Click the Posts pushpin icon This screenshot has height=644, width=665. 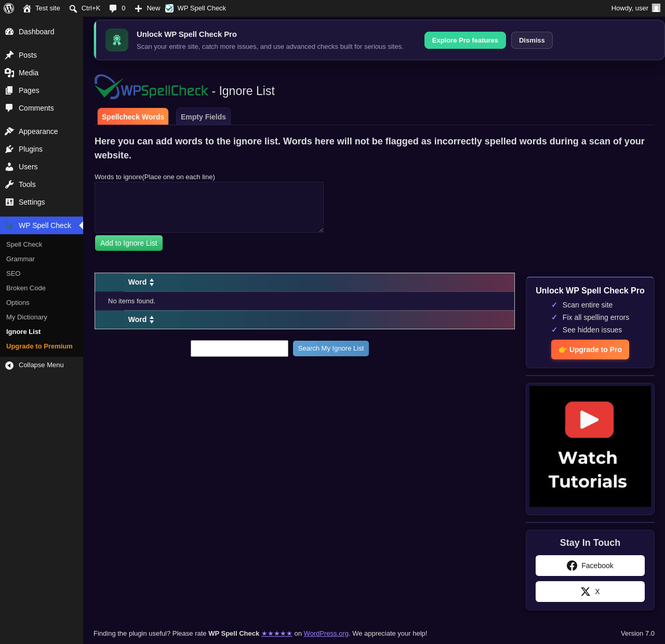pyautogui.click(x=9, y=55)
